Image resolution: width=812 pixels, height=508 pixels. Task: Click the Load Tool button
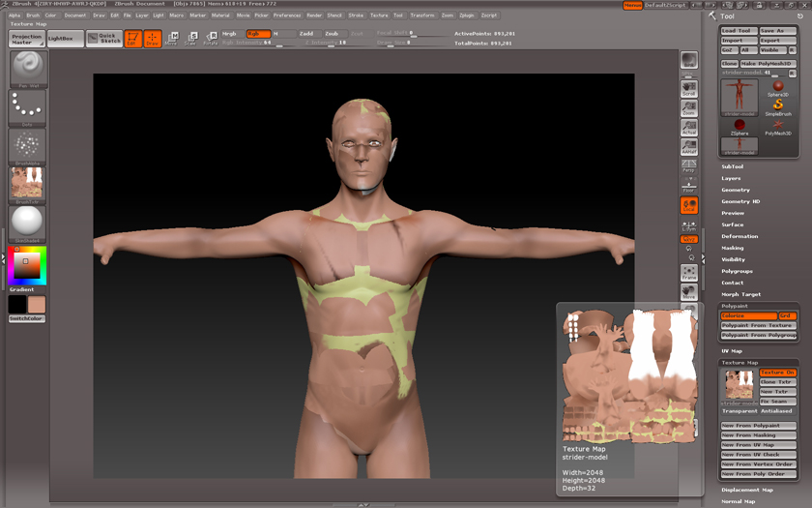pyautogui.click(x=739, y=31)
